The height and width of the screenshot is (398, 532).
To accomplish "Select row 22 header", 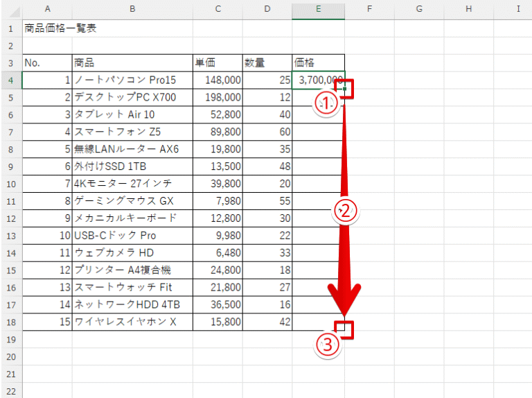I will click(x=11, y=390).
